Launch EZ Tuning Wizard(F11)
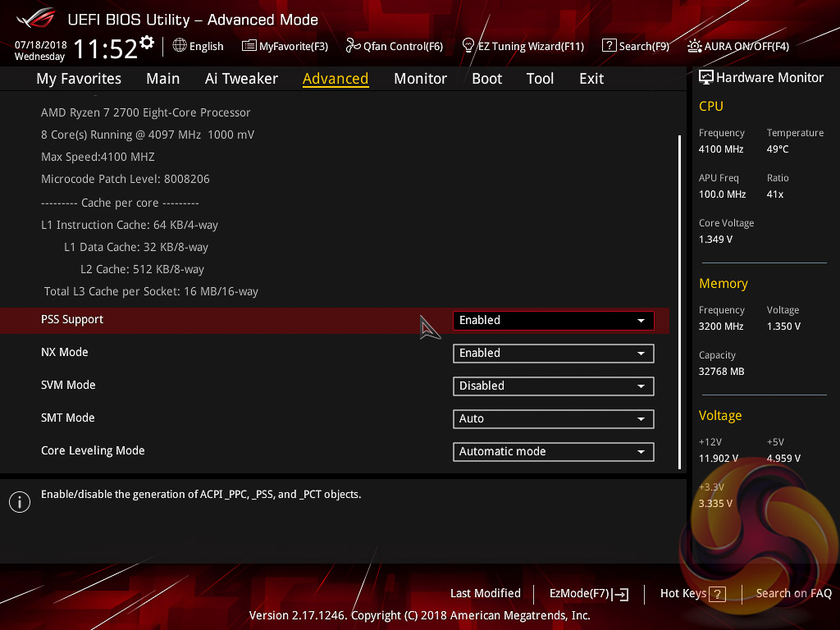This screenshot has width=840, height=630. click(531, 46)
